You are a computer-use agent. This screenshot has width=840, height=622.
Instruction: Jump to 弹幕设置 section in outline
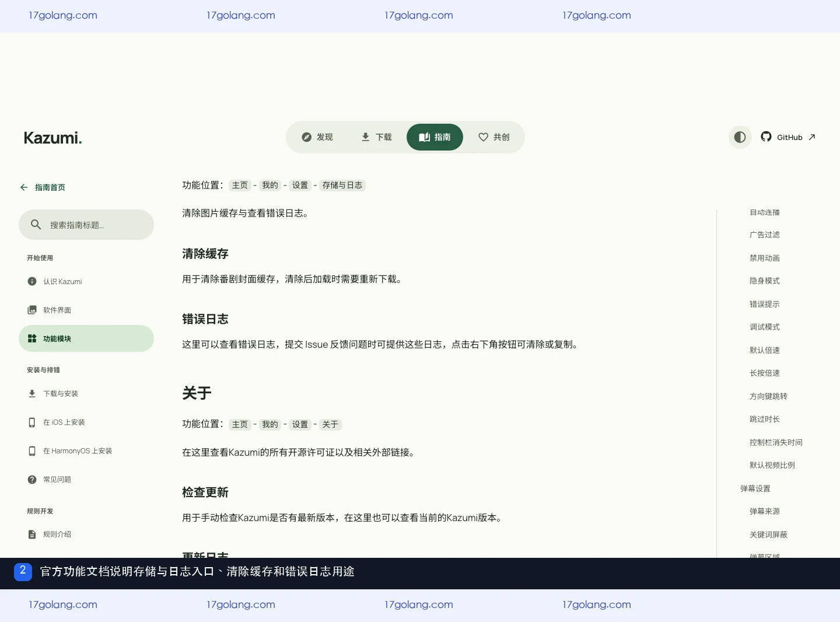(755, 488)
